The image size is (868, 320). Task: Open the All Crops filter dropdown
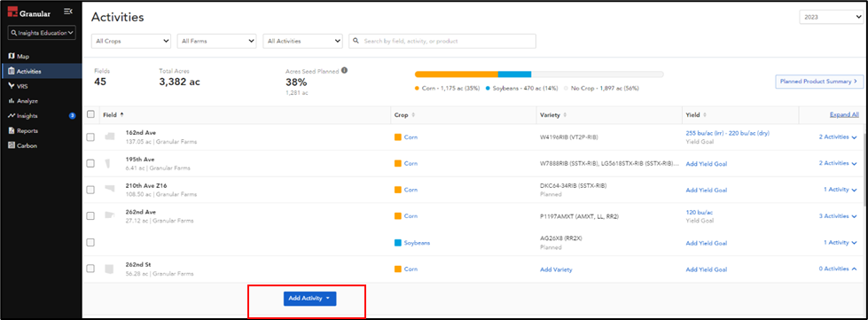tap(131, 41)
